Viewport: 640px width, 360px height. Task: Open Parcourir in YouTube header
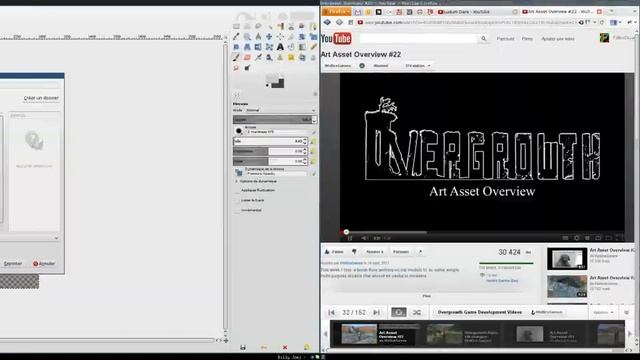pos(505,39)
